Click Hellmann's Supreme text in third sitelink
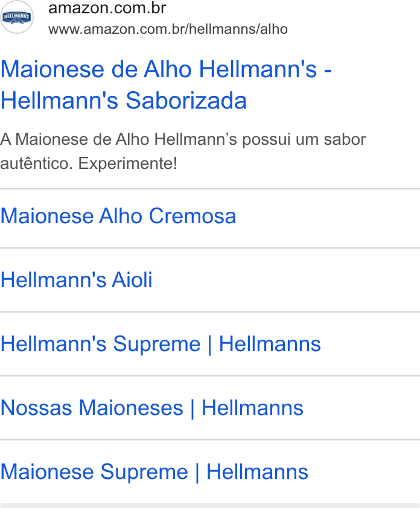420x508 pixels. click(x=100, y=344)
